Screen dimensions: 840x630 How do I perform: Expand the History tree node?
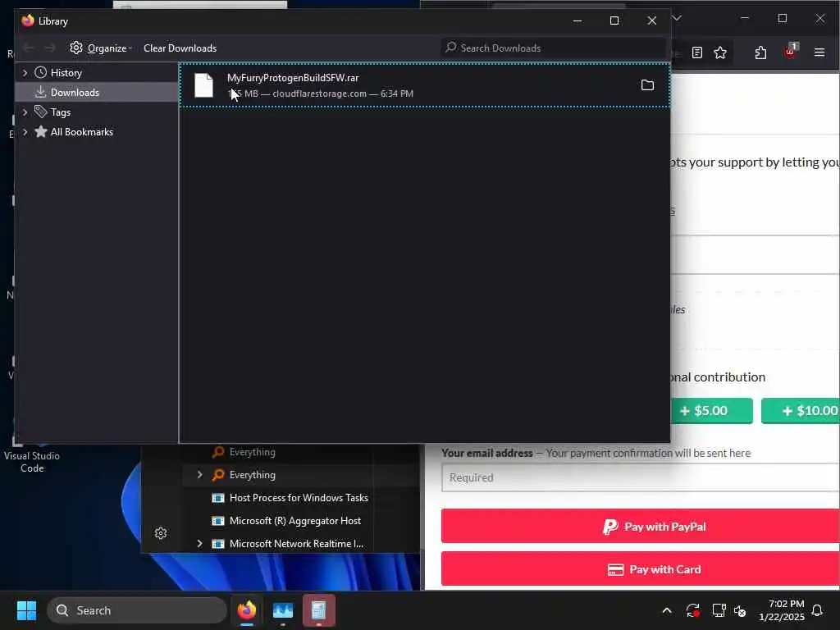point(25,73)
